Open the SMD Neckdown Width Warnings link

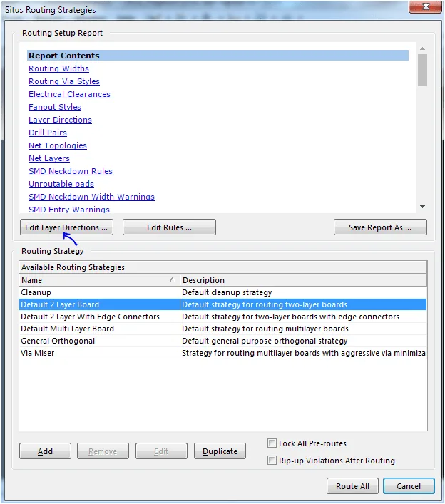tap(91, 197)
